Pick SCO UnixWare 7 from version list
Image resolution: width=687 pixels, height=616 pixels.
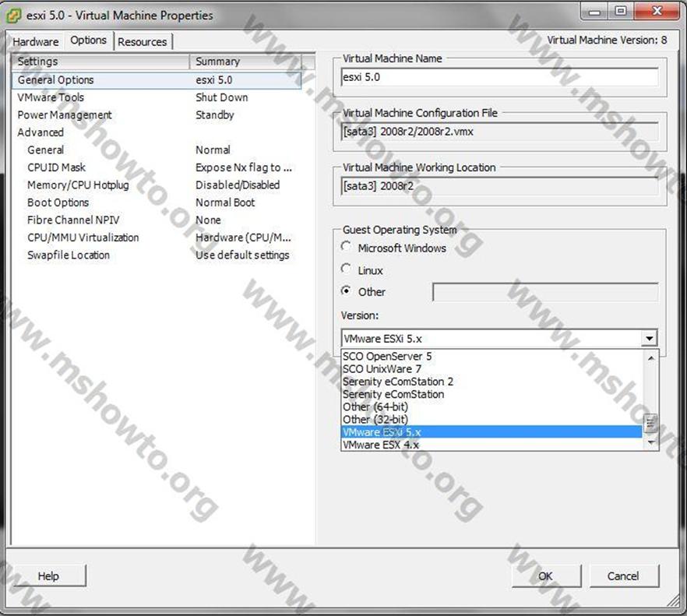(x=491, y=369)
